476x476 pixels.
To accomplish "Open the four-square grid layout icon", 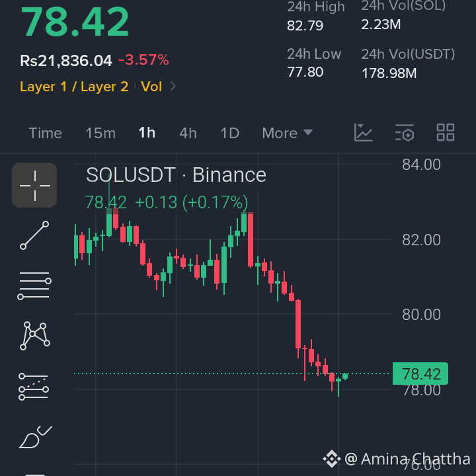I will pos(446,132).
